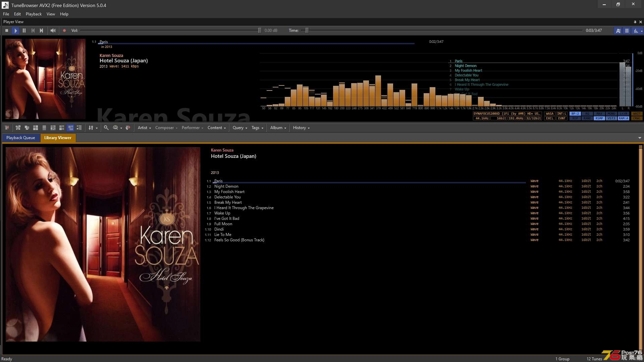Screen dimensions: 644x362
Task: Select the four-tile grid view icon
Action: tap(36, 128)
